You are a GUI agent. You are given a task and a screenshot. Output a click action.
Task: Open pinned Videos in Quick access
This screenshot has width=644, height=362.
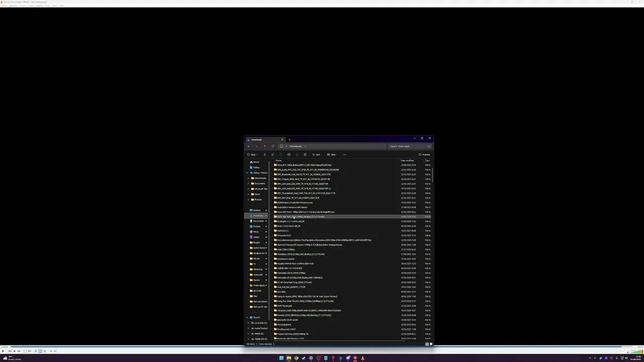point(257,237)
